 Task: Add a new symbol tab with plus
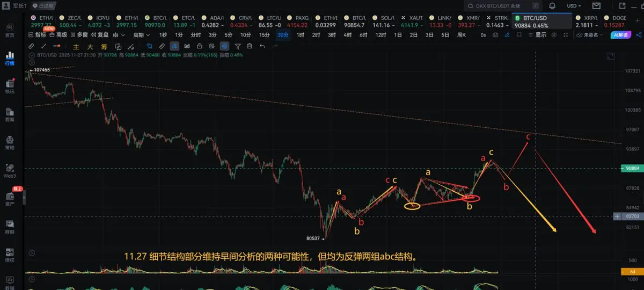coord(638,21)
